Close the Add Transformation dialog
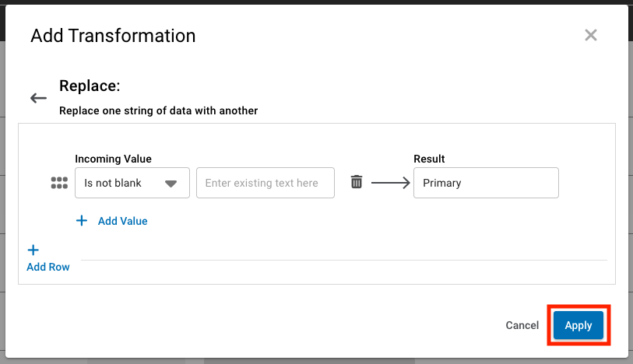 click(591, 35)
